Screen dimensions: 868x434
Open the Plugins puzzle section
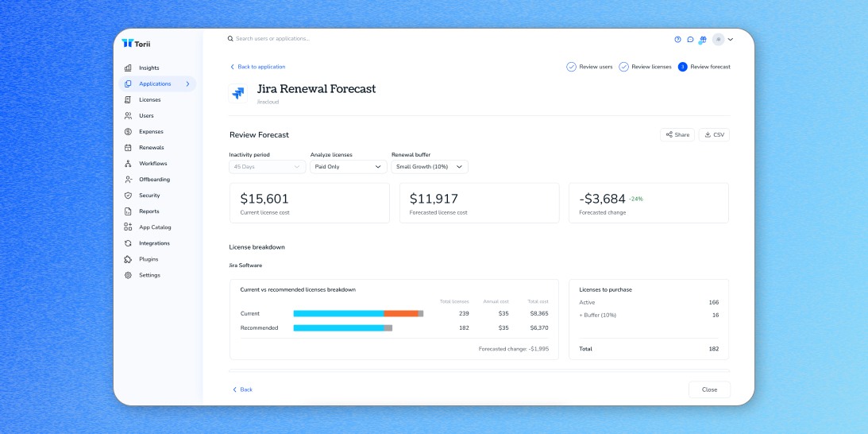coord(148,259)
